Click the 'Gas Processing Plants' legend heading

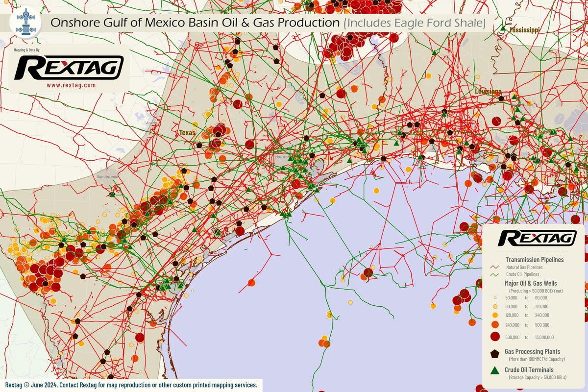click(x=532, y=351)
